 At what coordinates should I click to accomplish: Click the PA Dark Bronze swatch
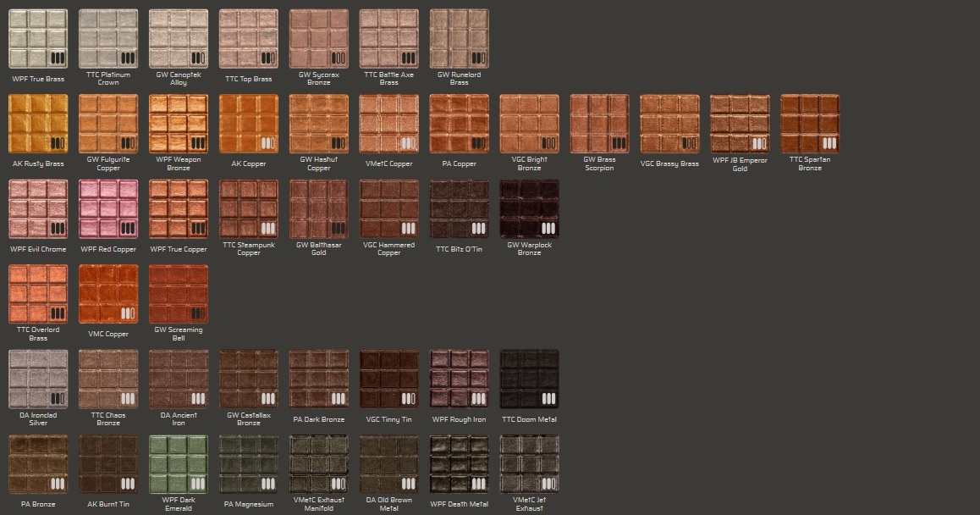click(319, 379)
